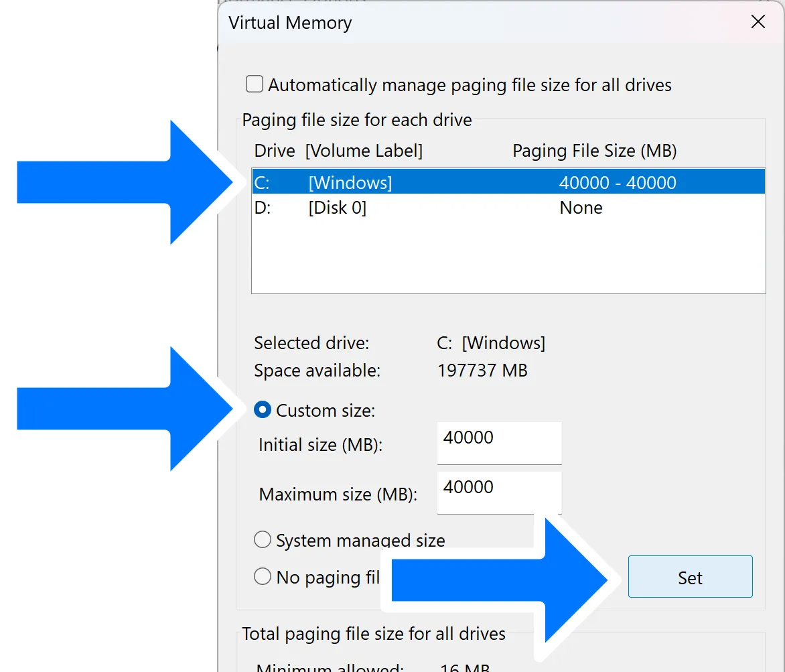
Task: Click the Drive [Volume Label] column header
Action: pyautogui.click(x=338, y=151)
